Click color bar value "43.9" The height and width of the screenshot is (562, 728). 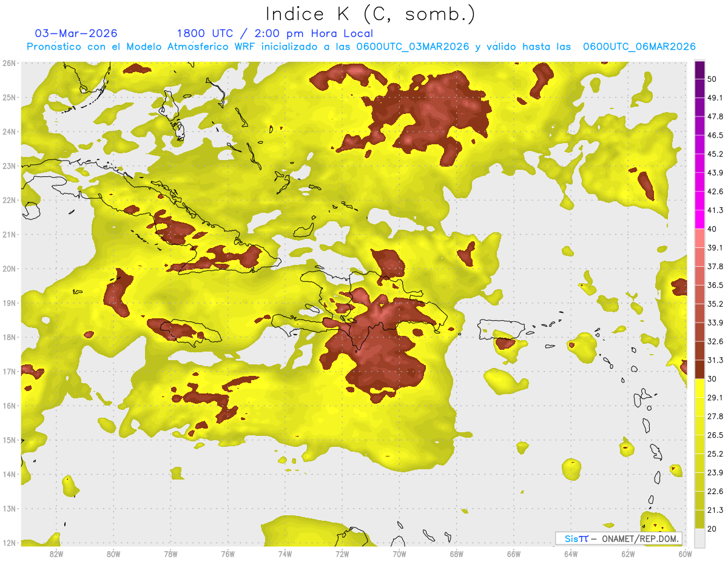(715, 173)
